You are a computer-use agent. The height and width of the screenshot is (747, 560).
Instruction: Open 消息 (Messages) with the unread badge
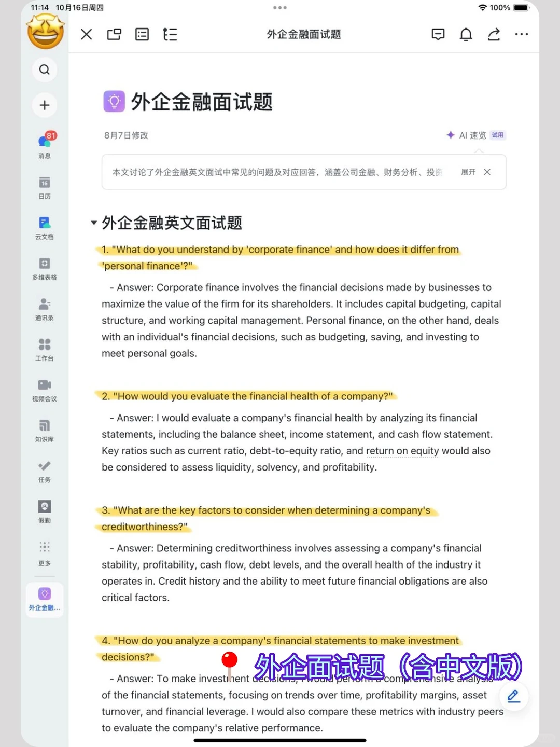point(45,144)
